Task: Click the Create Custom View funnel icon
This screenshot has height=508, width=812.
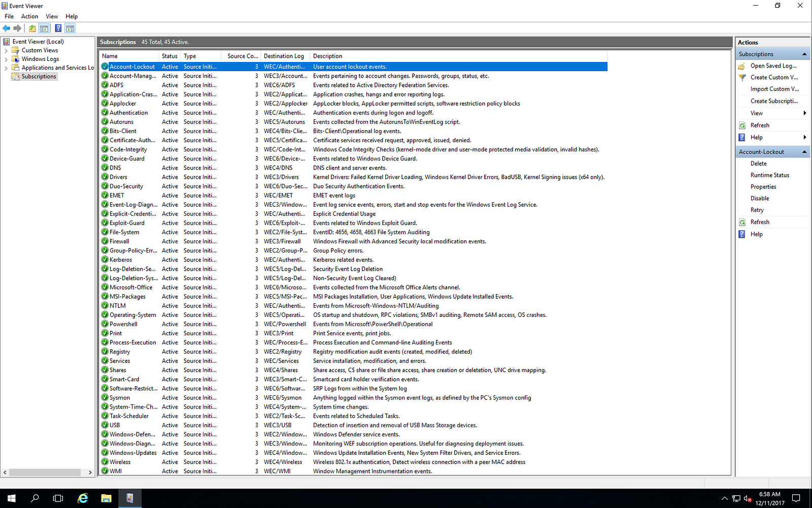Action: tap(742, 78)
